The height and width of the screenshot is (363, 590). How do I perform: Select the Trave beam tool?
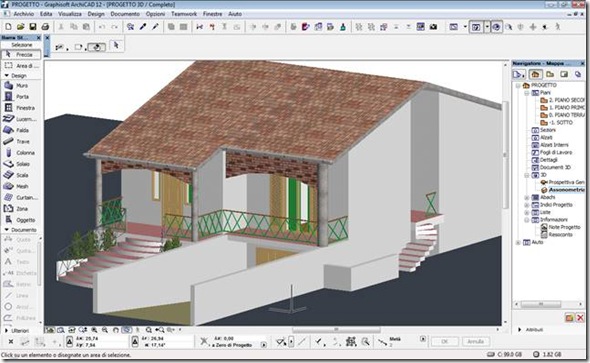point(21,141)
